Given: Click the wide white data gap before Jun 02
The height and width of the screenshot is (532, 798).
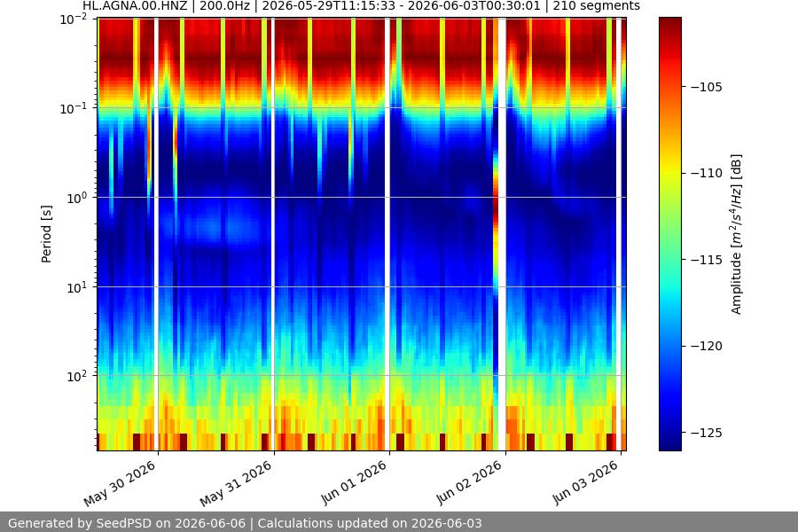Looking at the screenshot, I should click(502, 234).
